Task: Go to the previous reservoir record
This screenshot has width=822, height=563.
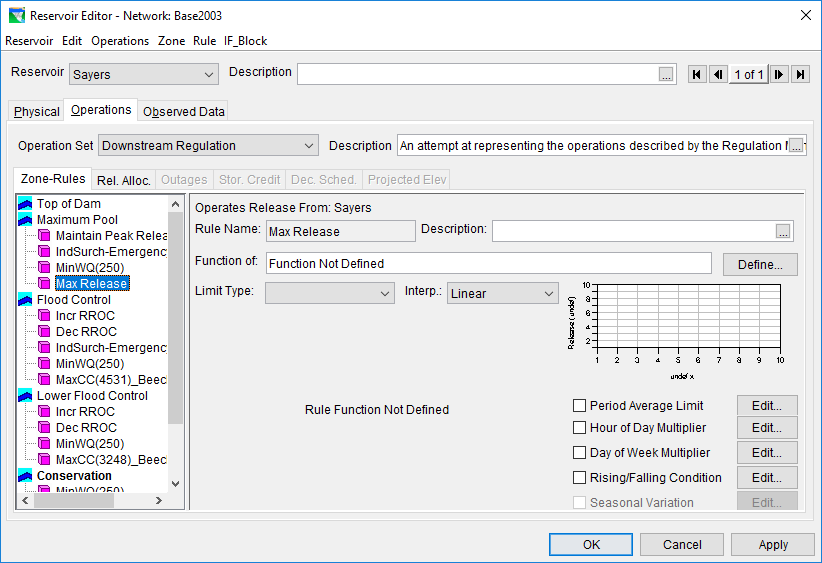Action: [x=717, y=75]
